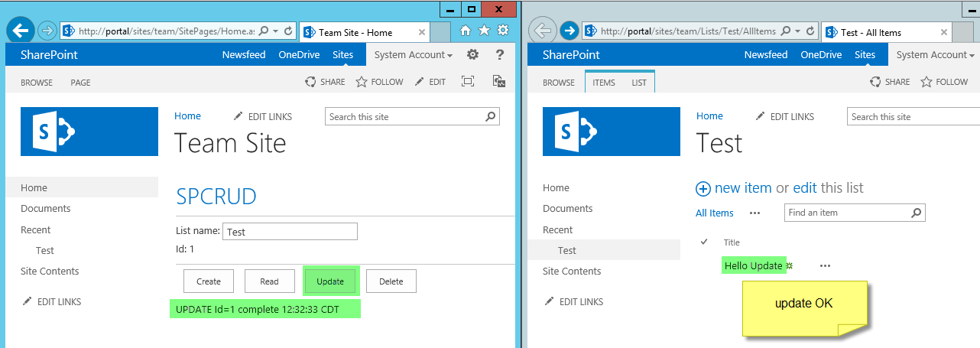This screenshot has width=980, height=348.
Task: Click FOLLOW in the Test list ribbon
Action: pos(945,82)
